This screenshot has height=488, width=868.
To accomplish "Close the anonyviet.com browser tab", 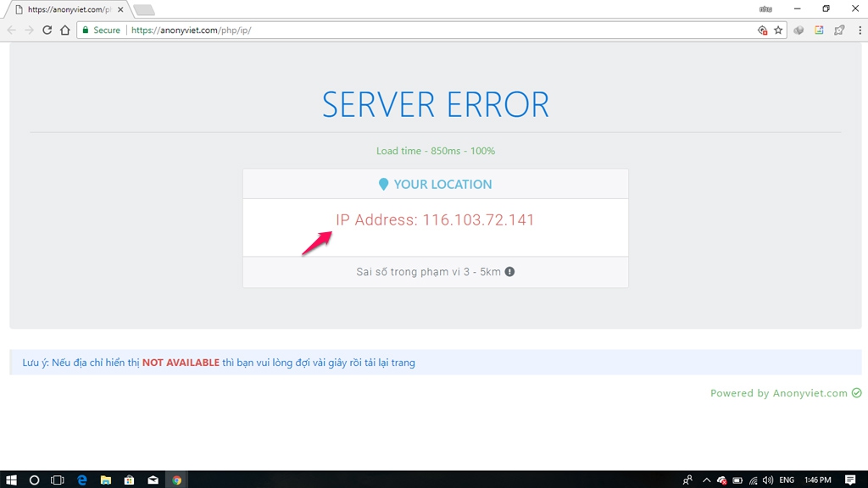I will tap(120, 9).
